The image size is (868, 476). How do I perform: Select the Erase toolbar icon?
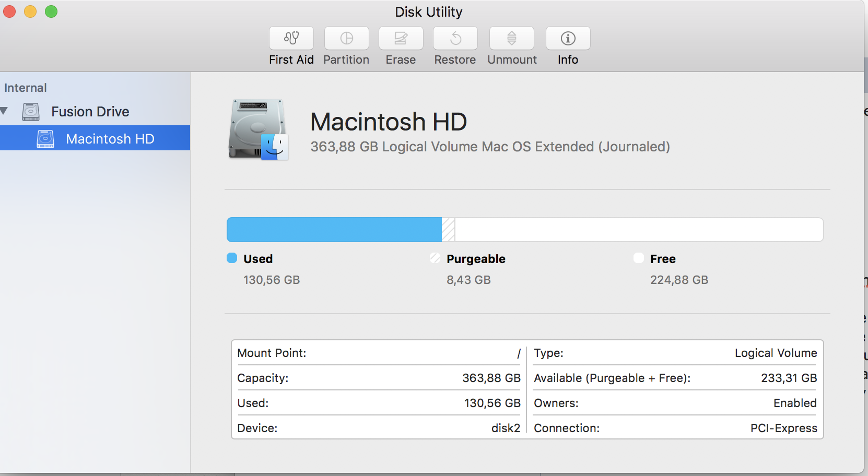click(x=401, y=38)
